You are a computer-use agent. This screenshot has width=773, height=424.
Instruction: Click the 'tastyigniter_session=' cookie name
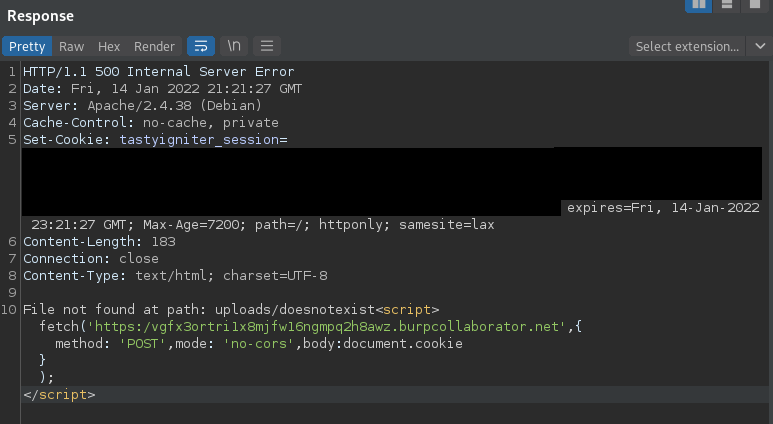(x=203, y=140)
